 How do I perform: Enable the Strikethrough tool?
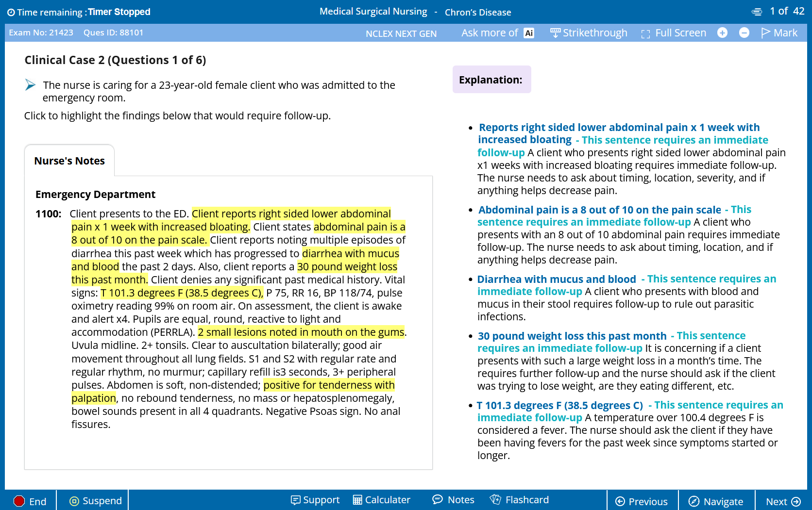[589, 33]
